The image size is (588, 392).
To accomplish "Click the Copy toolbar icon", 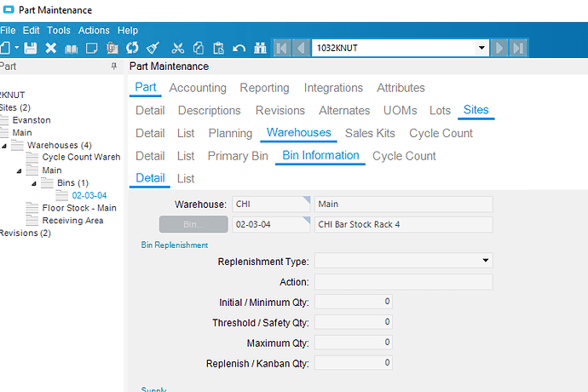I will coord(199,48).
